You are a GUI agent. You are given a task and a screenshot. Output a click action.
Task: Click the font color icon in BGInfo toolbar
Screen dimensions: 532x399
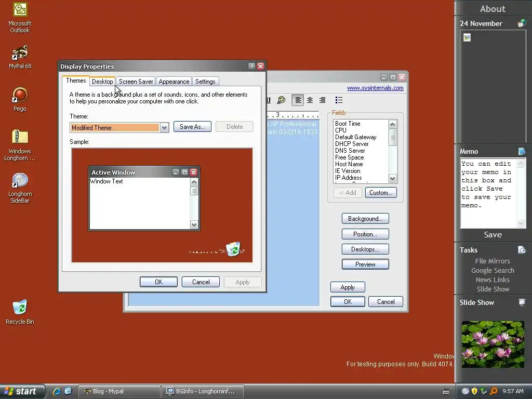click(x=281, y=100)
